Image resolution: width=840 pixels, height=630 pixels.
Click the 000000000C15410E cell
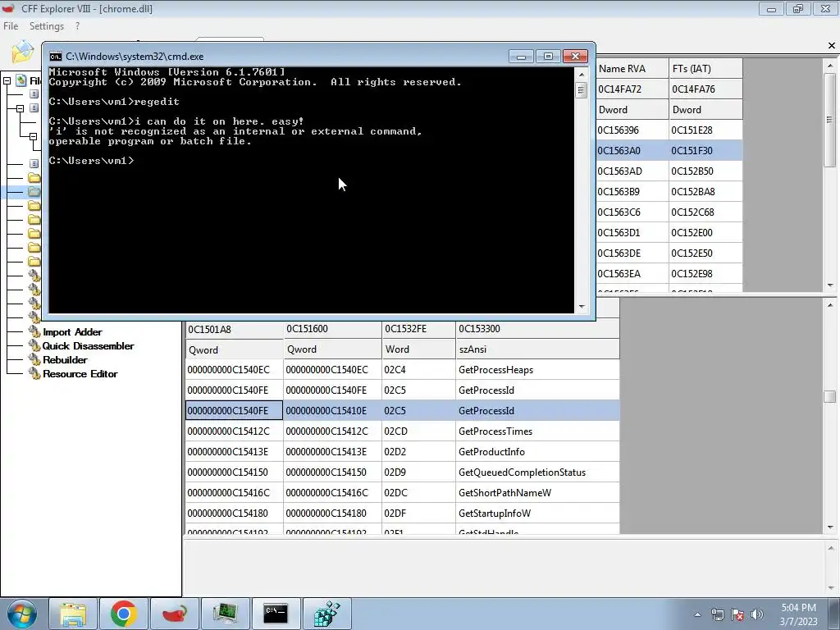coord(332,411)
